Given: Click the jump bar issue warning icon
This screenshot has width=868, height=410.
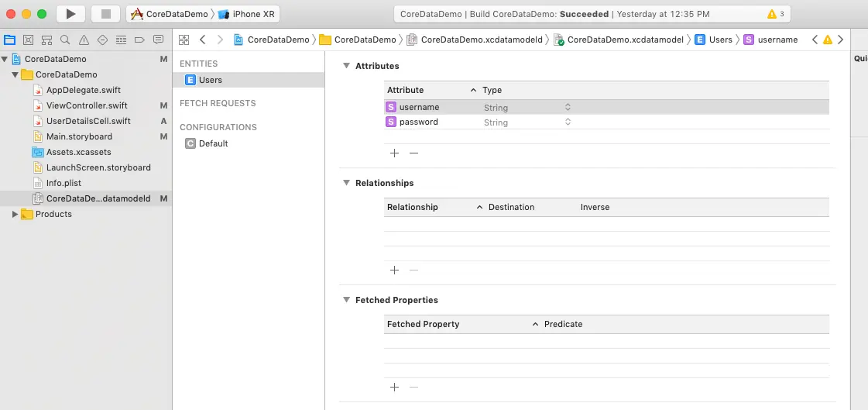Looking at the screenshot, I should tap(828, 40).
